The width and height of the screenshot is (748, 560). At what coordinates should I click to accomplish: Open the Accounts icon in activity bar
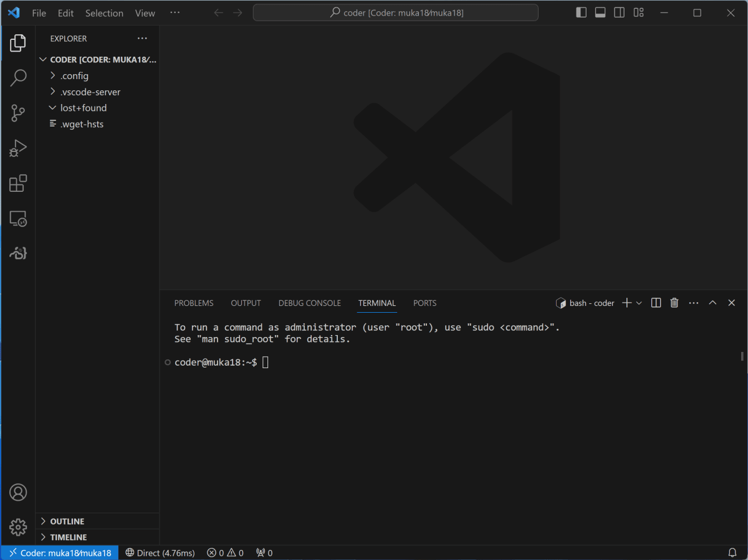click(x=18, y=492)
